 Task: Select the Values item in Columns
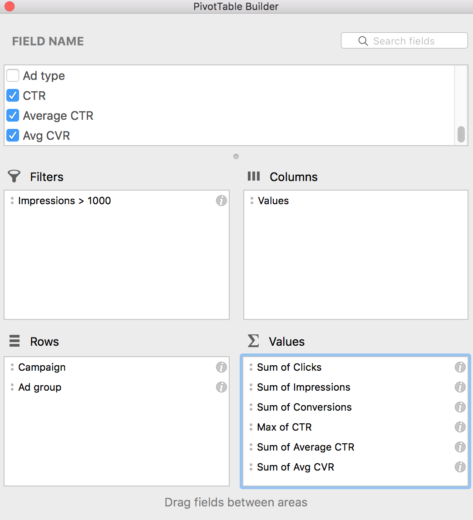point(273,201)
